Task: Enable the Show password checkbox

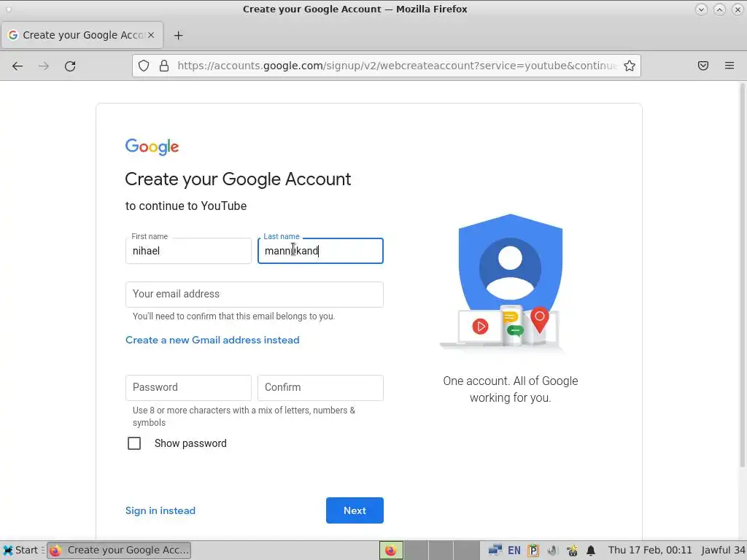Action: tap(134, 443)
